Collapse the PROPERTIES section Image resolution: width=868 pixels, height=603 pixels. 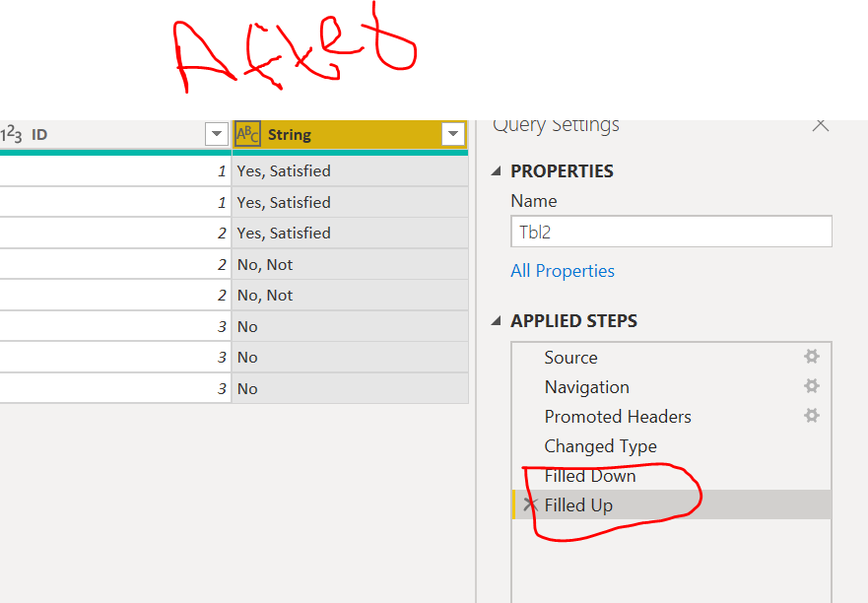[496, 171]
